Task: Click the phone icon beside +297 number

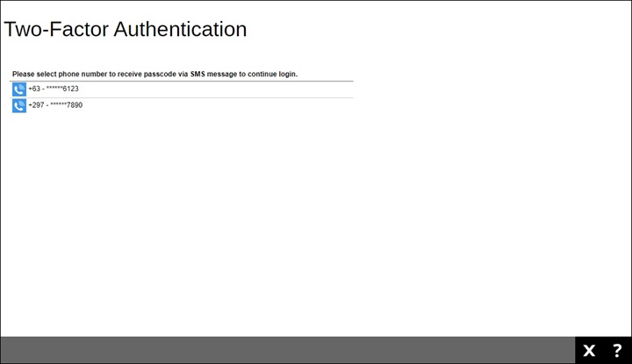Action: tap(19, 105)
